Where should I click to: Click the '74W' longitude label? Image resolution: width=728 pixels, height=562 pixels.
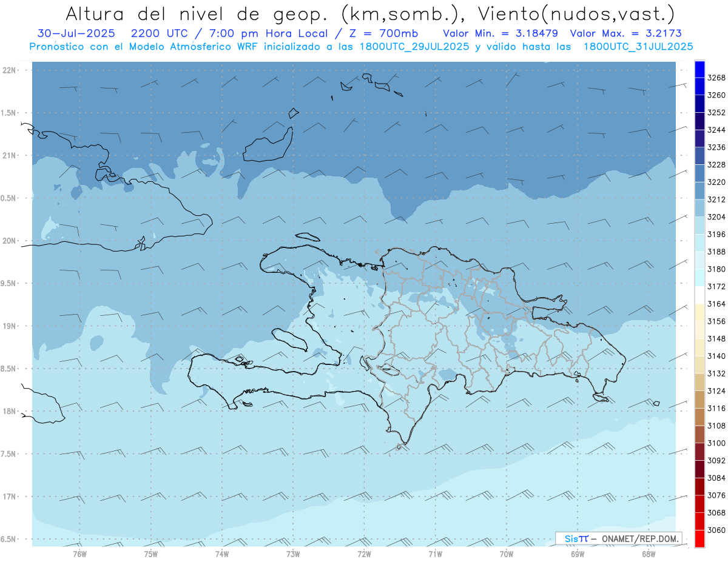click(x=222, y=554)
